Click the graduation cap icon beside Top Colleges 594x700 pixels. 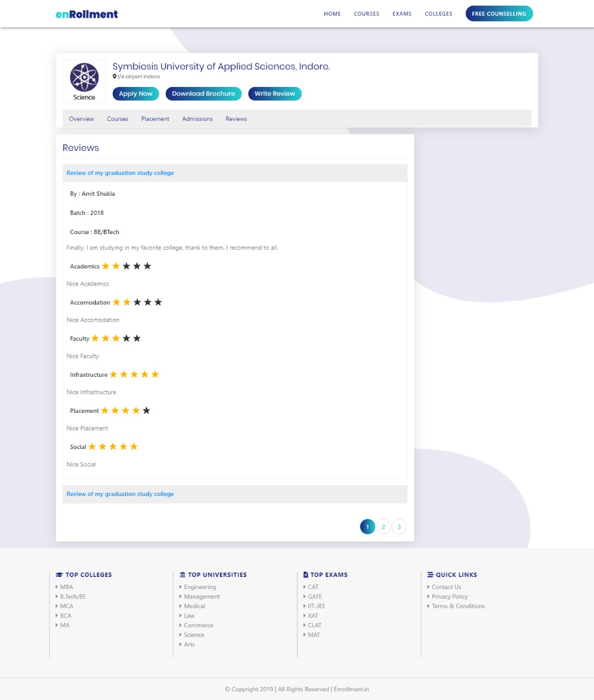coord(59,575)
